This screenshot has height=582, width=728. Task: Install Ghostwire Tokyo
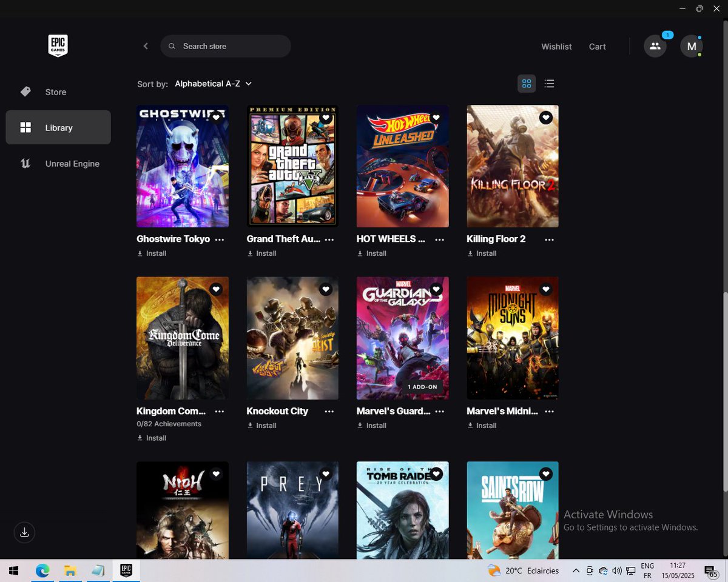(x=152, y=253)
